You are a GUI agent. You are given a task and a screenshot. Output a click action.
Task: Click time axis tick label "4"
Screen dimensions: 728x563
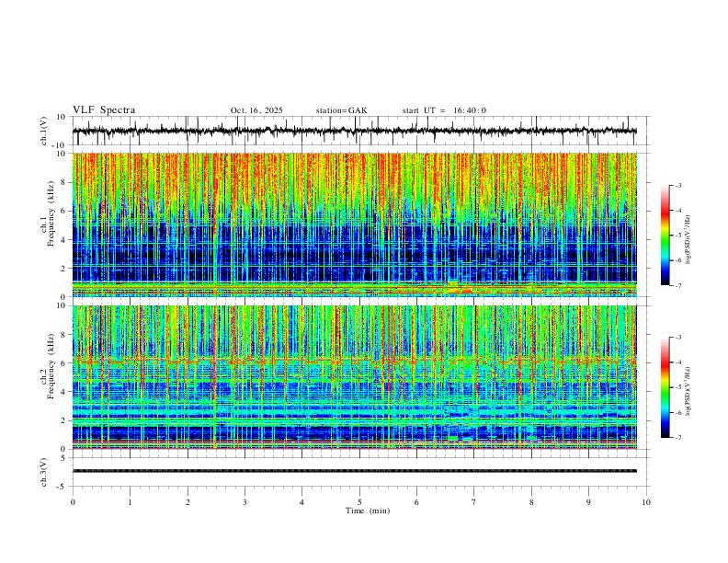pyautogui.click(x=301, y=502)
